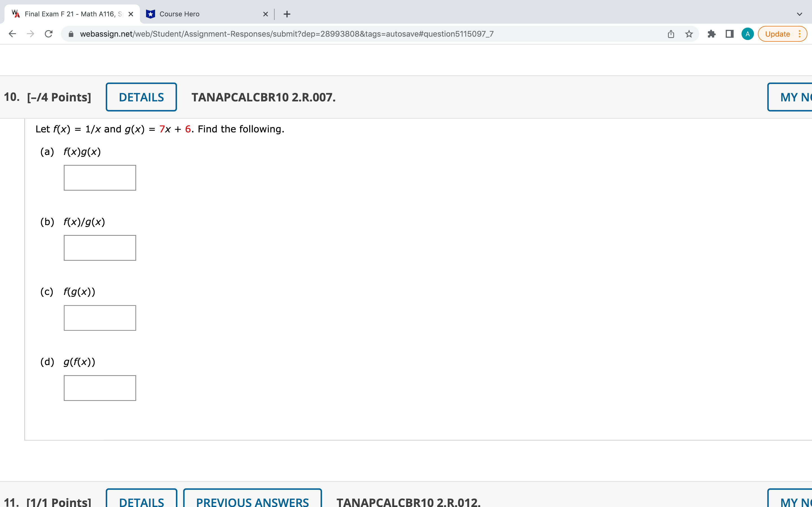This screenshot has height=507, width=812.
Task: Click the browser back arrow
Action: tap(12, 34)
